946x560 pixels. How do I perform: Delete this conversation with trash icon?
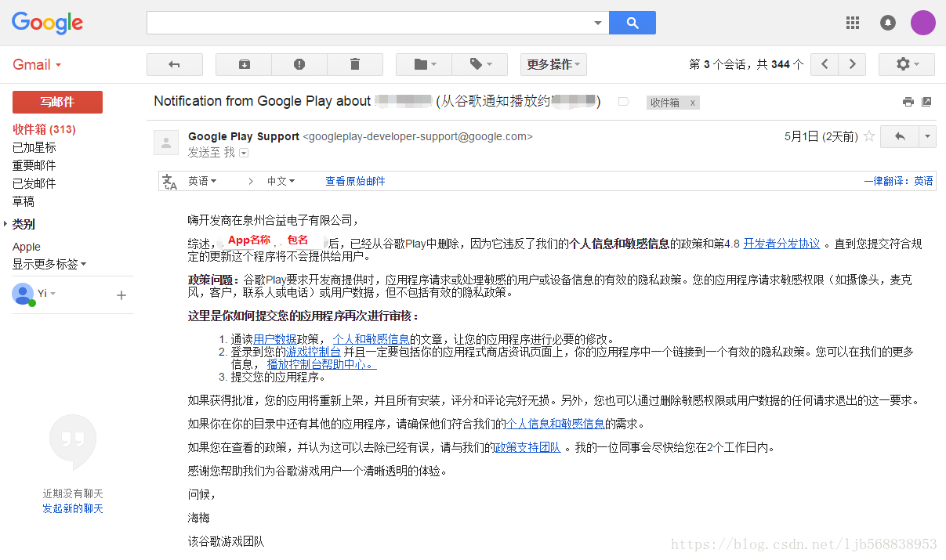[x=355, y=64]
